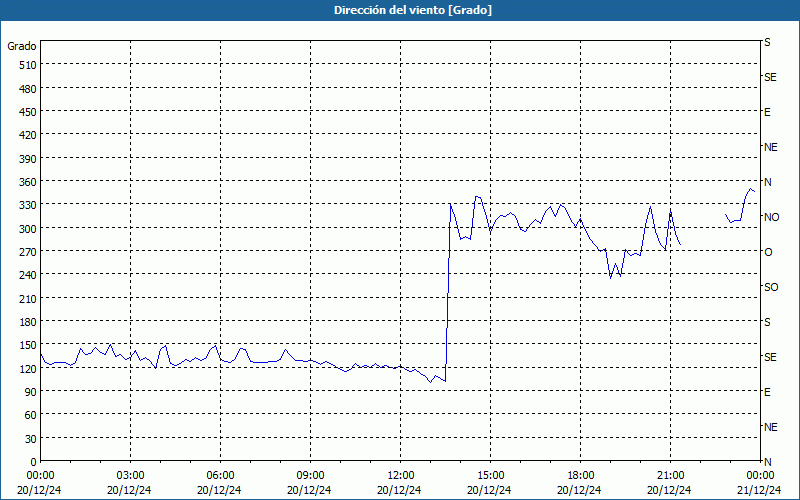
Task: Select the 450 degree axis label
Action: point(28,112)
